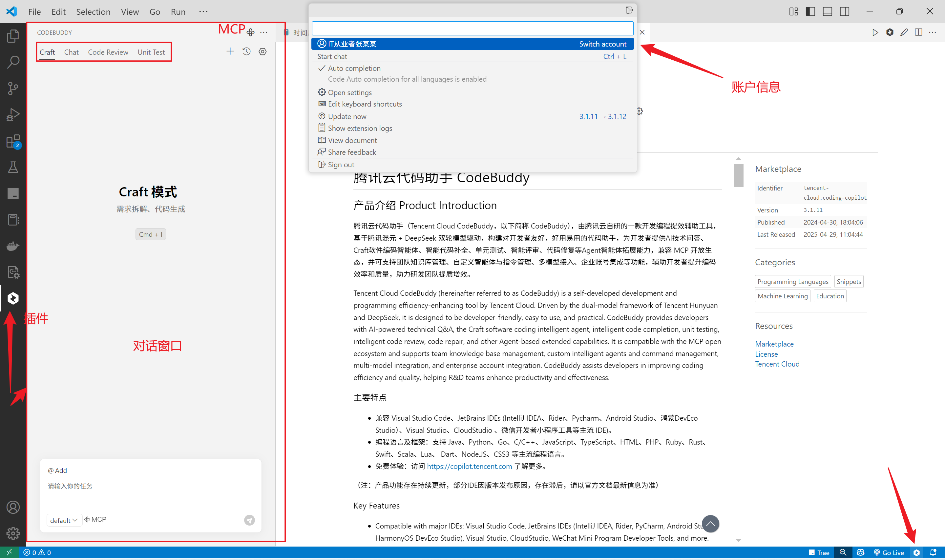
Task: Open the License resource link
Action: coord(766,354)
